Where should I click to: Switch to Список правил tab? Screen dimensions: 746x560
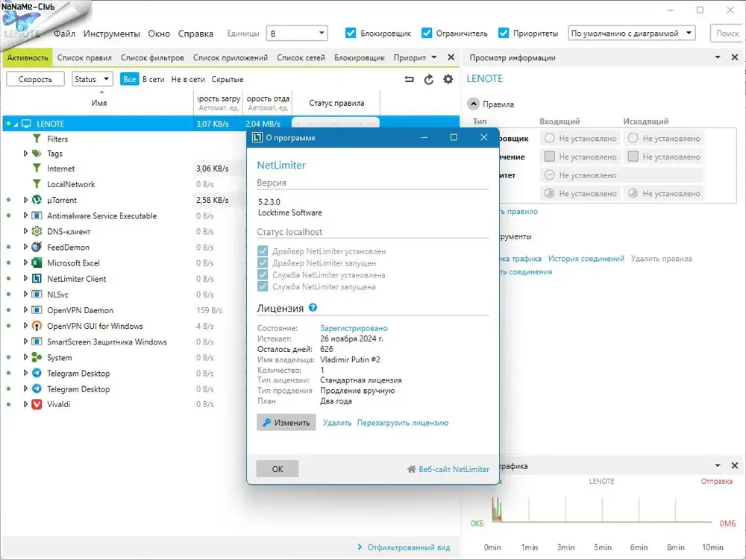(84, 57)
